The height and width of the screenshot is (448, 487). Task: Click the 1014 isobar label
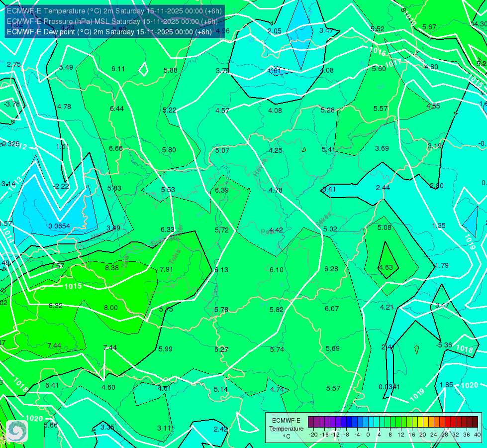coord(8,236)
